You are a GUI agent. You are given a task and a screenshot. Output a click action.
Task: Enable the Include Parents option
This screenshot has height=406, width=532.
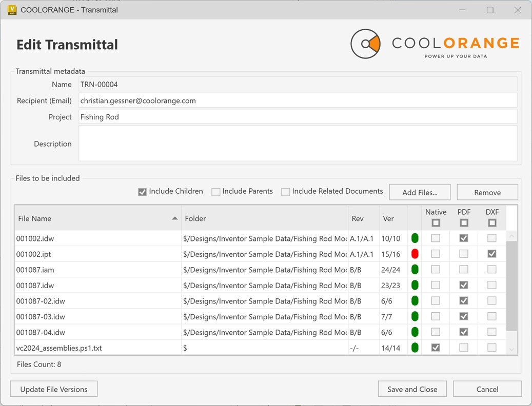pyautogui.click(x=216, y=191)
